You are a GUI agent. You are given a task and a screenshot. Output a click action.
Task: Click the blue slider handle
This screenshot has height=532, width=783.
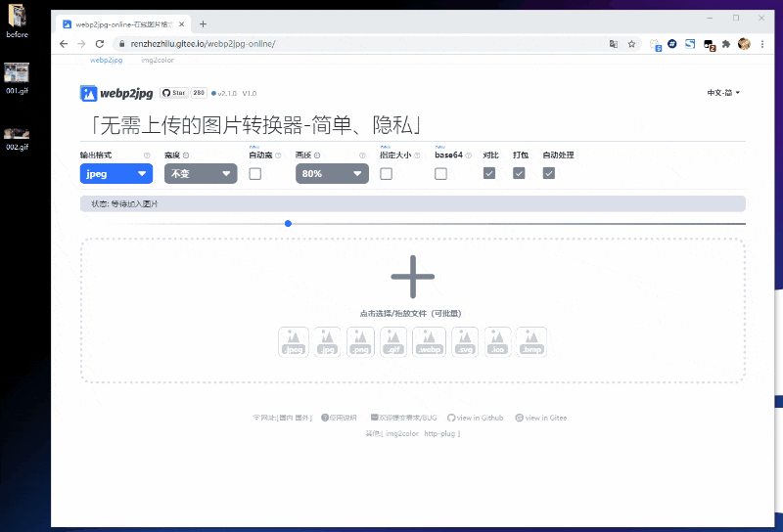pos(288,224)
